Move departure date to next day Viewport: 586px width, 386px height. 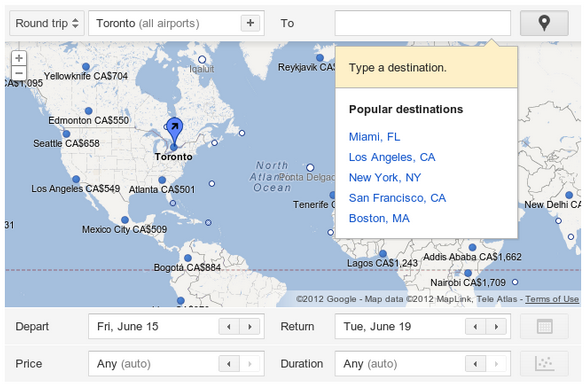tap(250, 327)
